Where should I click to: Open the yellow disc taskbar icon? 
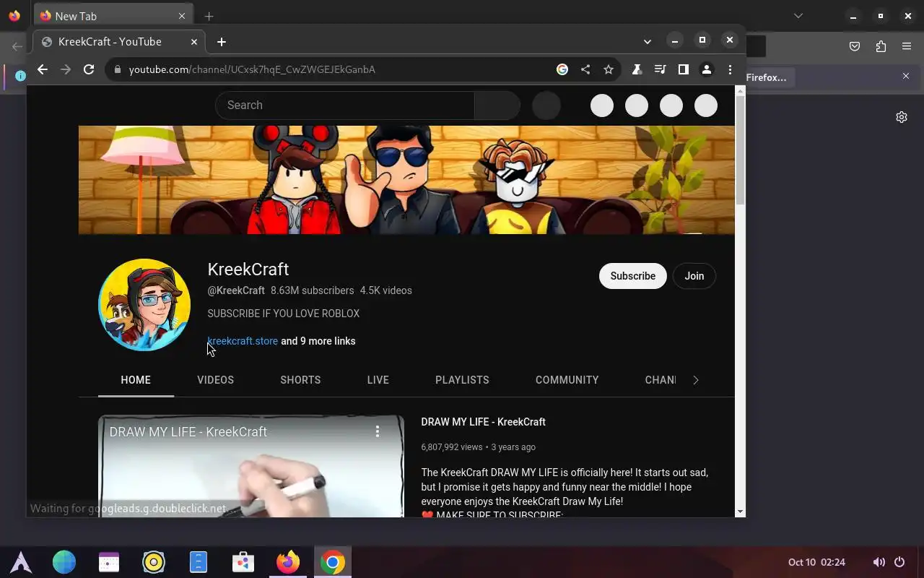[154, 562]
